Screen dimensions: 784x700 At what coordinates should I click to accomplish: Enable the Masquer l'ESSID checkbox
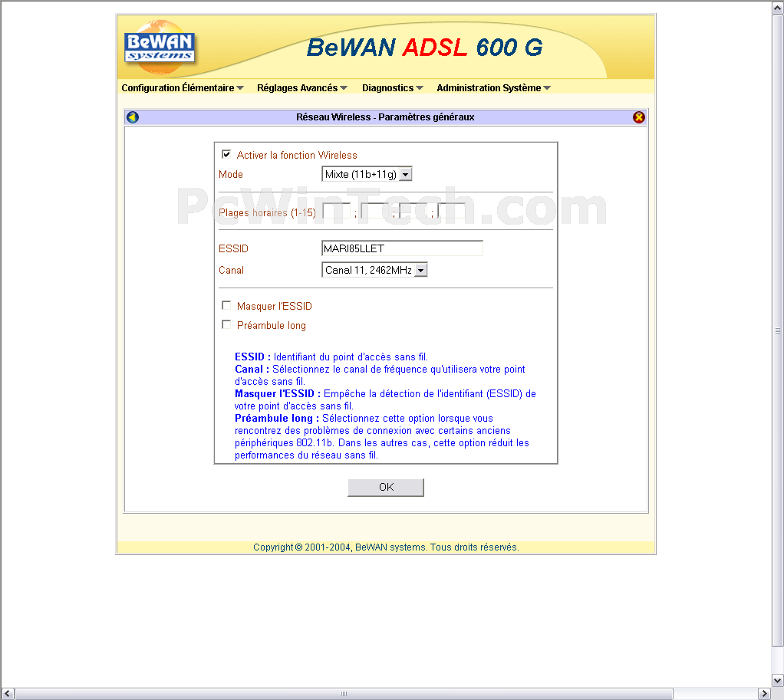[x=226, y=305]
